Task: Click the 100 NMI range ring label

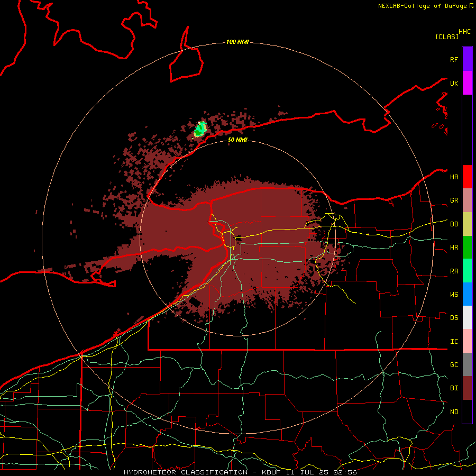Action: coord(237,42)
